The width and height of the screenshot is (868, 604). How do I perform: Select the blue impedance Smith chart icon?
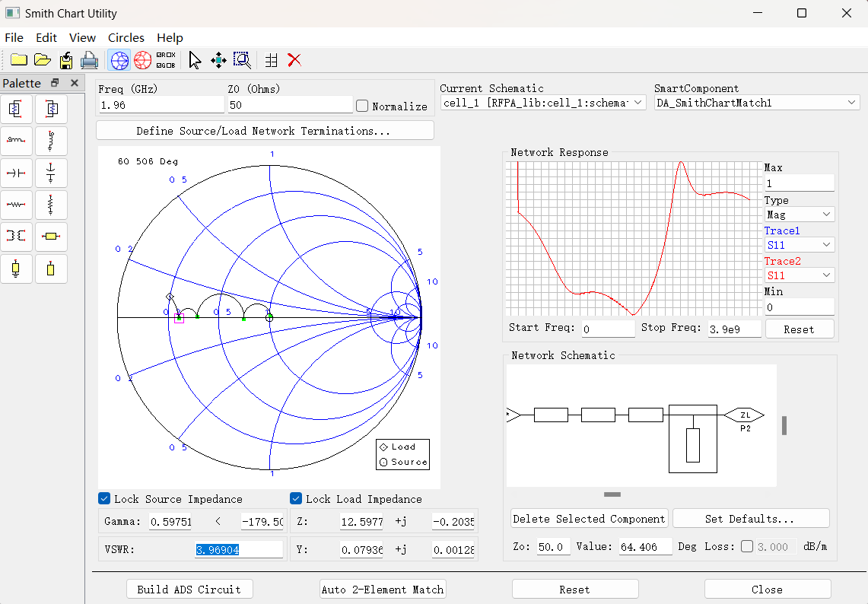tap(119, 60)
